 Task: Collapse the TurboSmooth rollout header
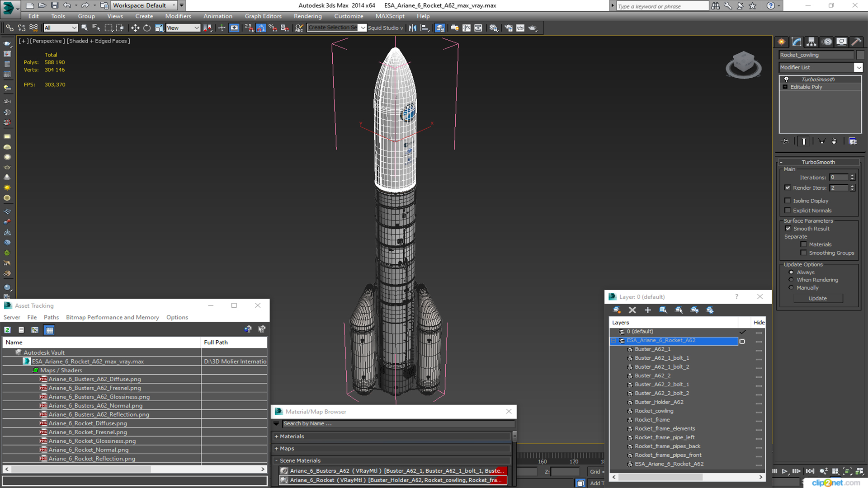[818, 162]
